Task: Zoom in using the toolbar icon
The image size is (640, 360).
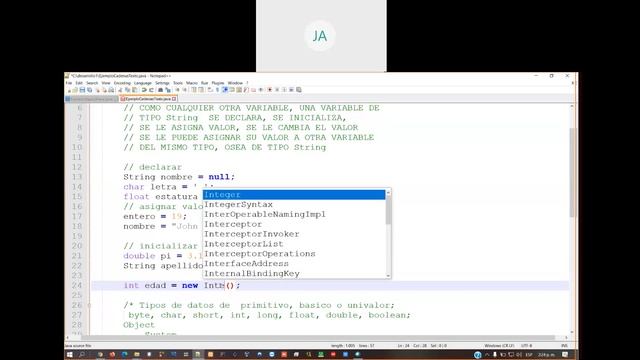Action: 177,90
